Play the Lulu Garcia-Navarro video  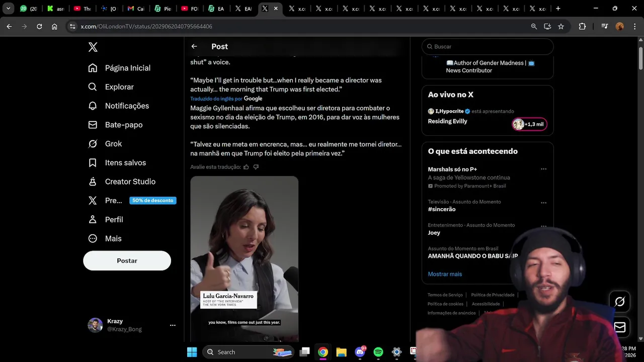click(x=245, y=259)
